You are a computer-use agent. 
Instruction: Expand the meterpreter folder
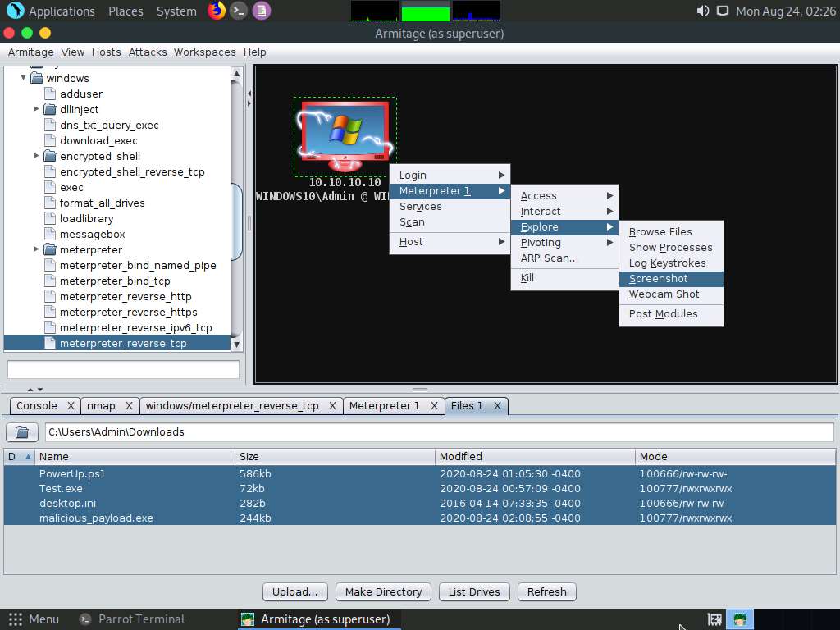[x=36, y=249]
